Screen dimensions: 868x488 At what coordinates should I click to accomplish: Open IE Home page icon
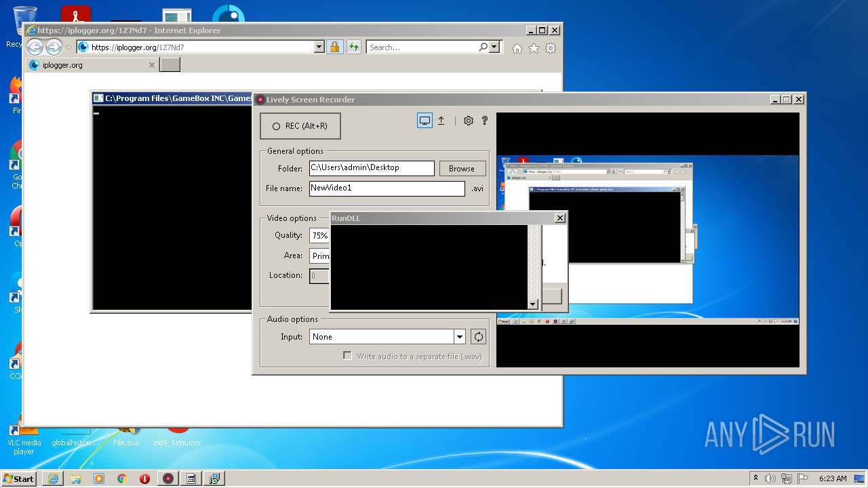[517, 48]
